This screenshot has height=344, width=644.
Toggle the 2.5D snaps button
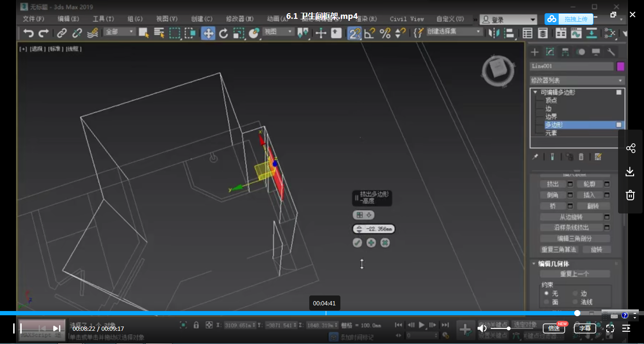tap(355, 33)
